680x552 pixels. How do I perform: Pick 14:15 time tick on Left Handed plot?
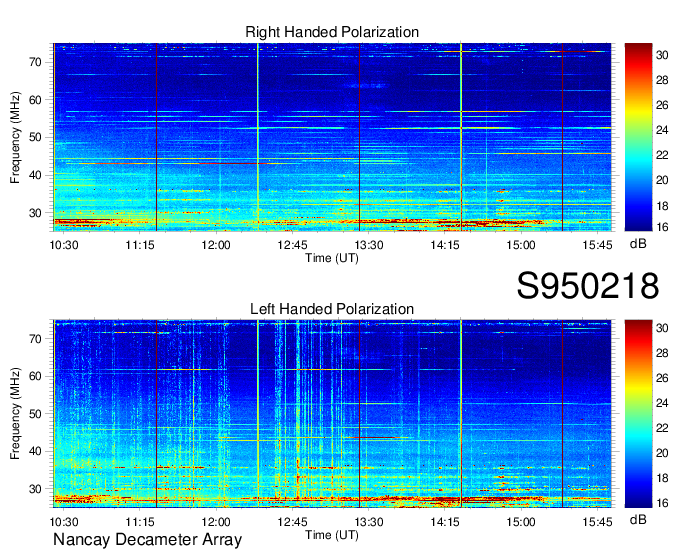(x=445, y=522)
